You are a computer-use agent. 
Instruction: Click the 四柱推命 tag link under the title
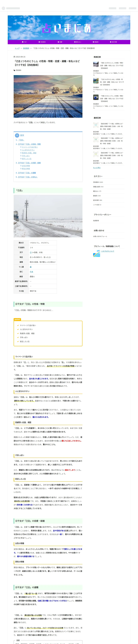(x=18, y=70)
